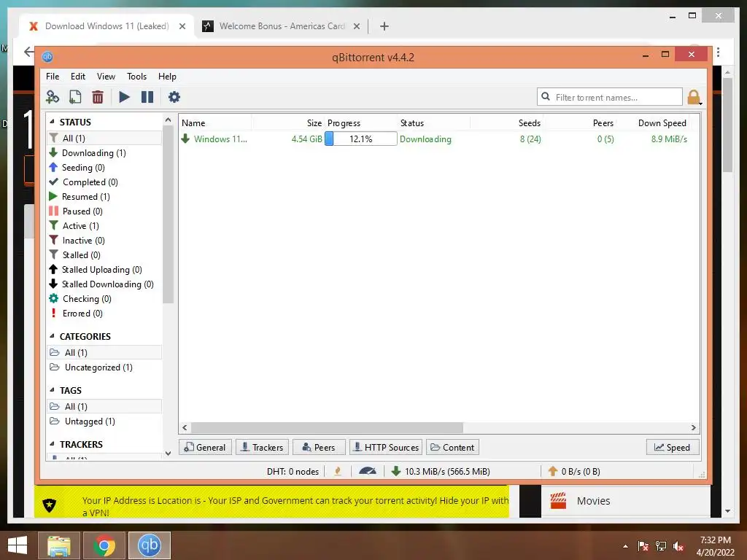Image resolution: width=747 pixels, height=560 pixels.
Task: Switch to Welcome Bonus browser tab
Action: tap(282, 26)
